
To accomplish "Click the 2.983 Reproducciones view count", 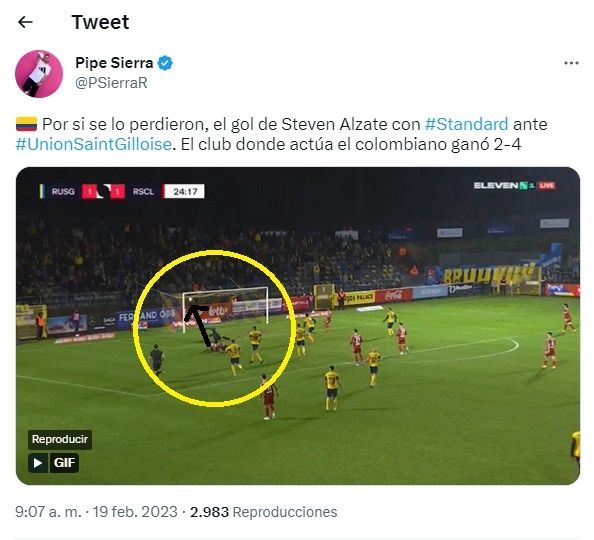I will point(264,512).
